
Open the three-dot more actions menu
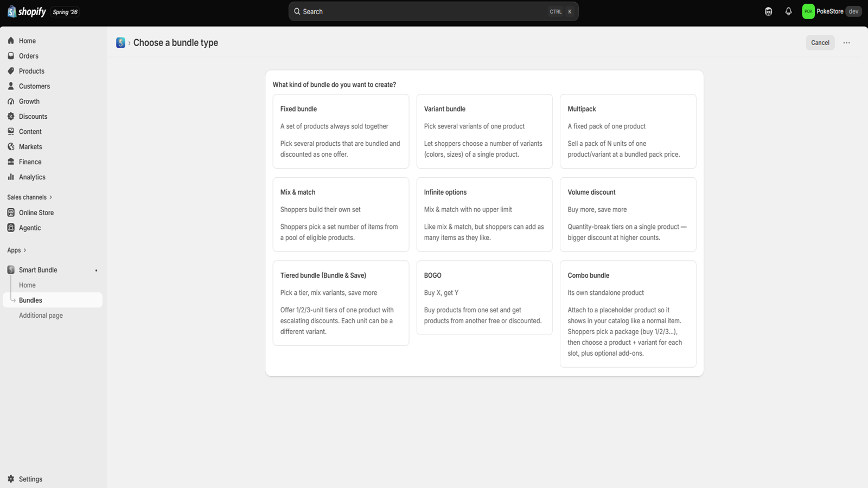coord(846,43)
